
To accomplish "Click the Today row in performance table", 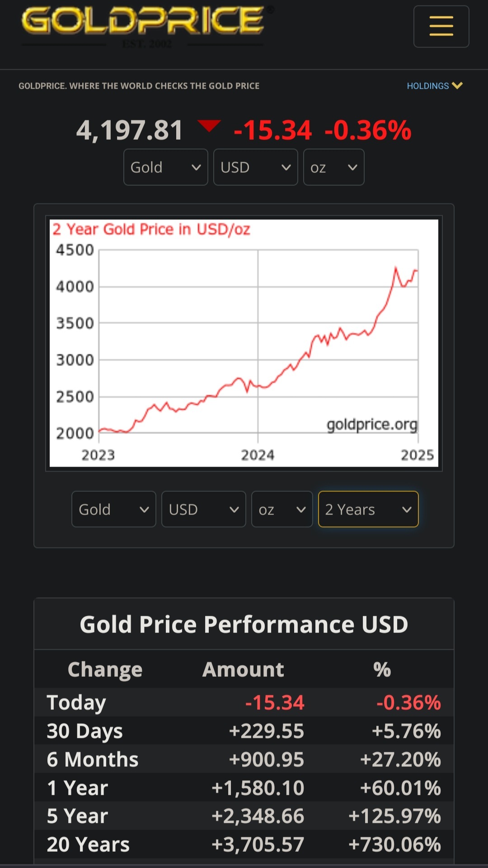I will 244,703.
